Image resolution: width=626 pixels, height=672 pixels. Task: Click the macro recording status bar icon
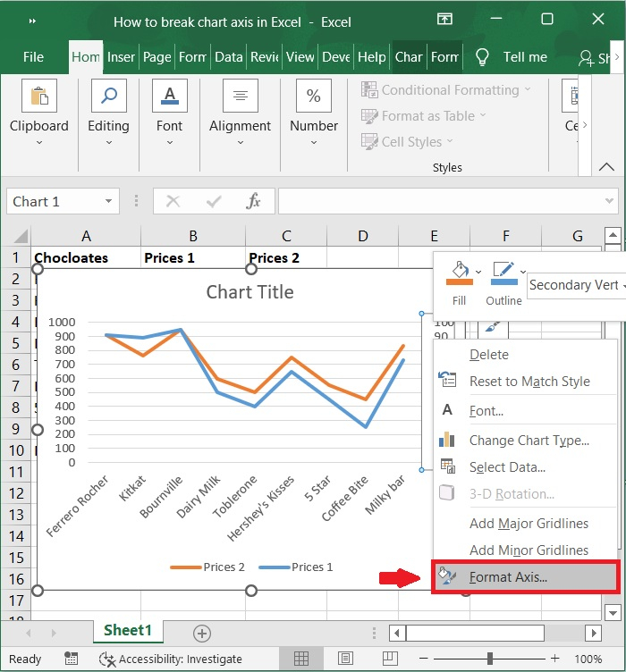pos(72,659)
